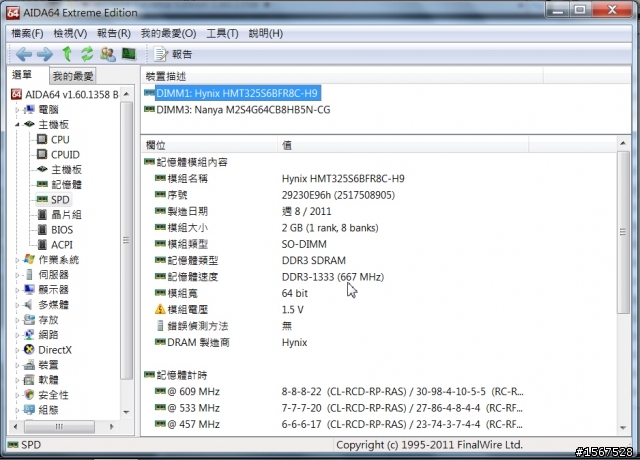Select the DRAM 製造商 row
The height and width of the screenshot is (460, 640).
point(380,342)
